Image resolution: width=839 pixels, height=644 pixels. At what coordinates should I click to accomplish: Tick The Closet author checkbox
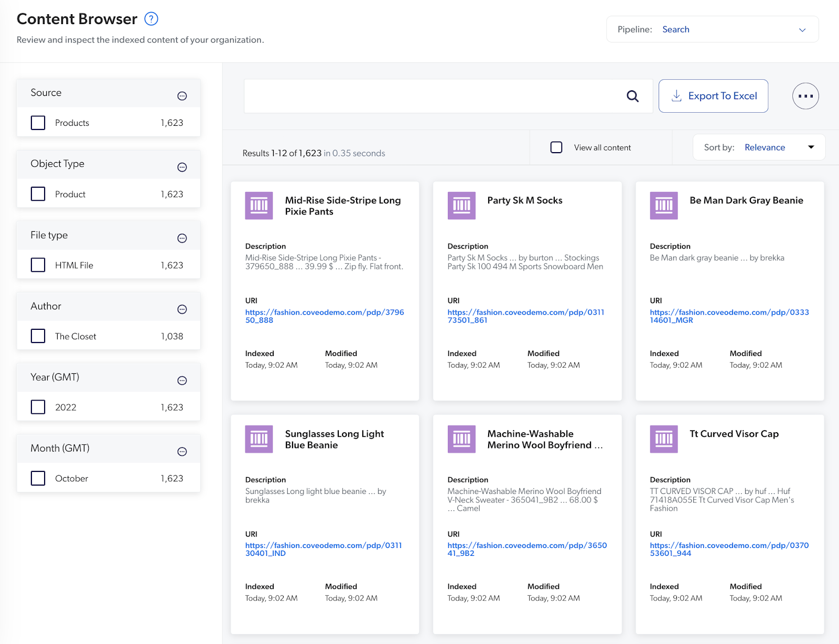(x=38, y=336)
